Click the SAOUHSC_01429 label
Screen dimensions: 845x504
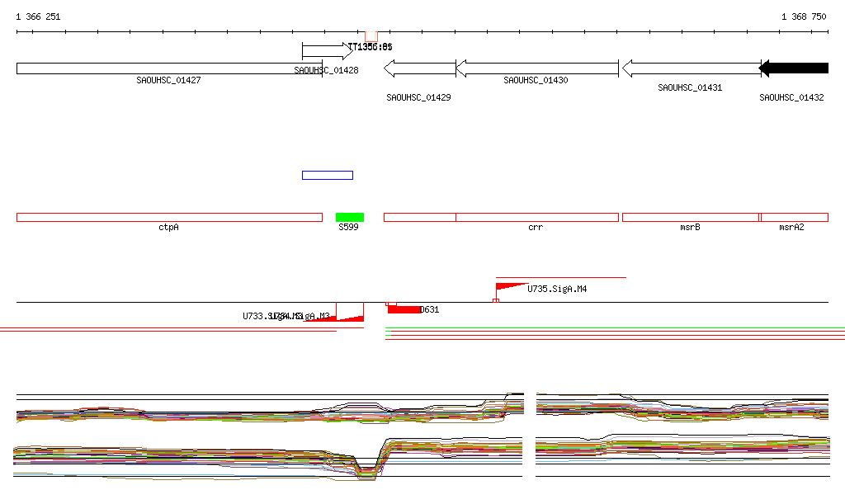click(x=418, y=97)
